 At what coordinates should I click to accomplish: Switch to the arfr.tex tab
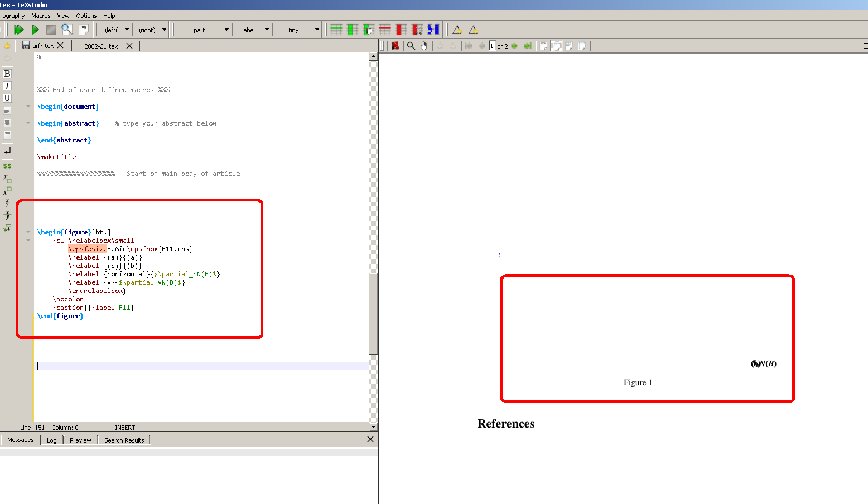coord(43,46)
